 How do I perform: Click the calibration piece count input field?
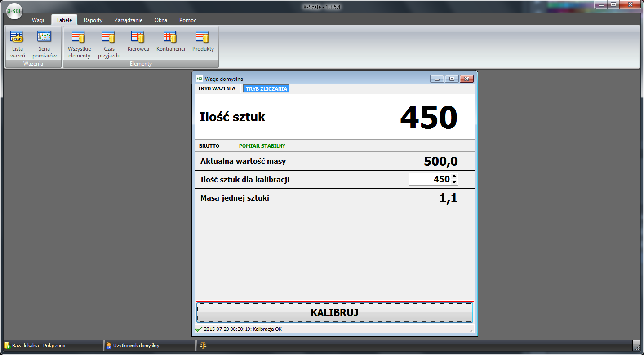(x=429, y=180)
